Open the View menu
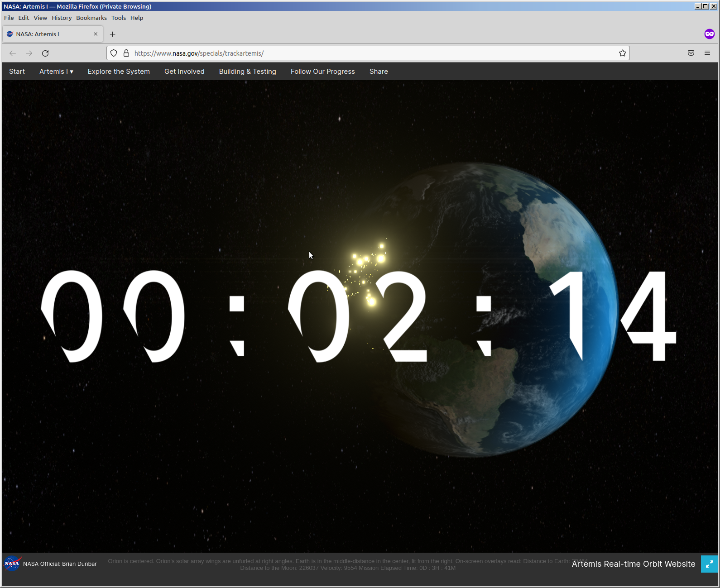 click(40, 18)
